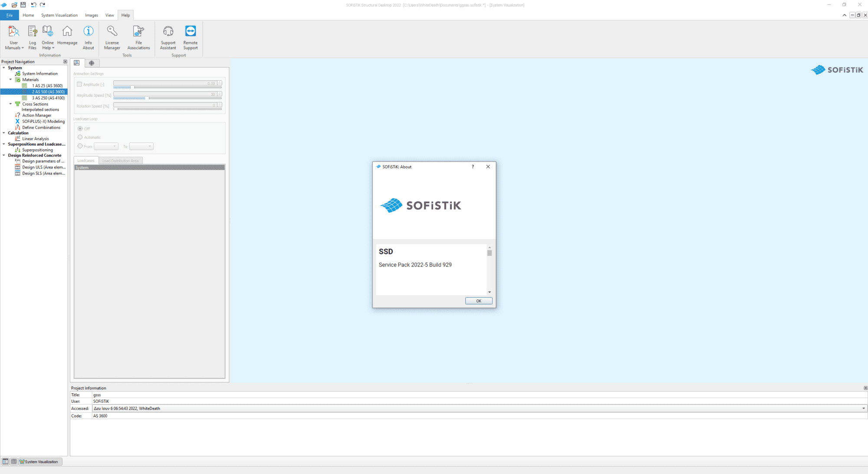Click the Amplitude Speed slider track

(x=168, y=98)
